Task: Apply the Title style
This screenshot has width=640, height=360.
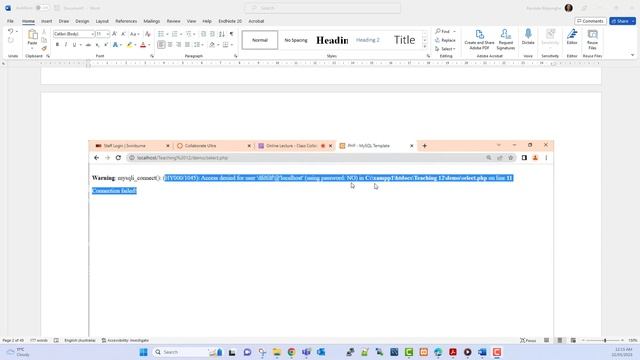Action: point(404,40)
